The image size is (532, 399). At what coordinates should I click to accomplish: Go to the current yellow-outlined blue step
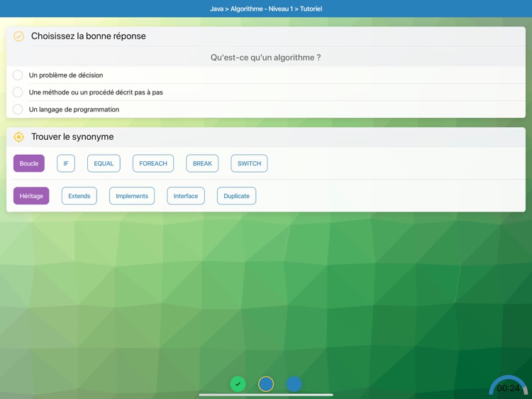click(266, 384)
